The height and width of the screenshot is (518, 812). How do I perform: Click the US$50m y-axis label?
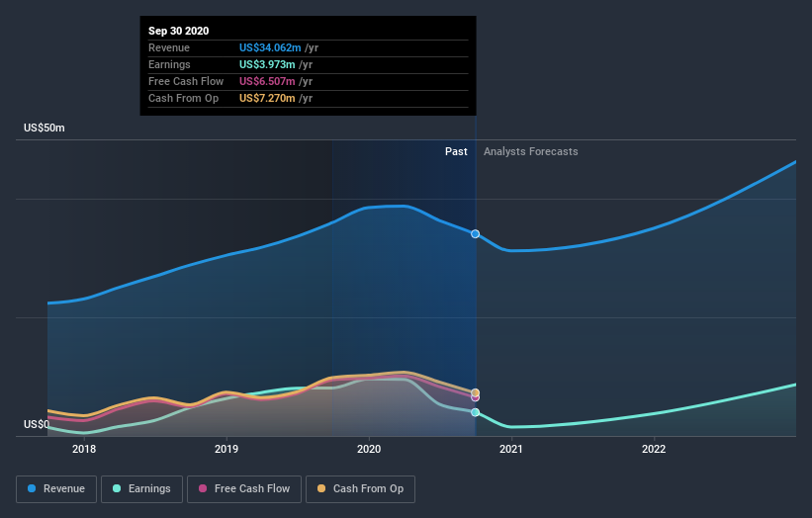pos(45,128)
